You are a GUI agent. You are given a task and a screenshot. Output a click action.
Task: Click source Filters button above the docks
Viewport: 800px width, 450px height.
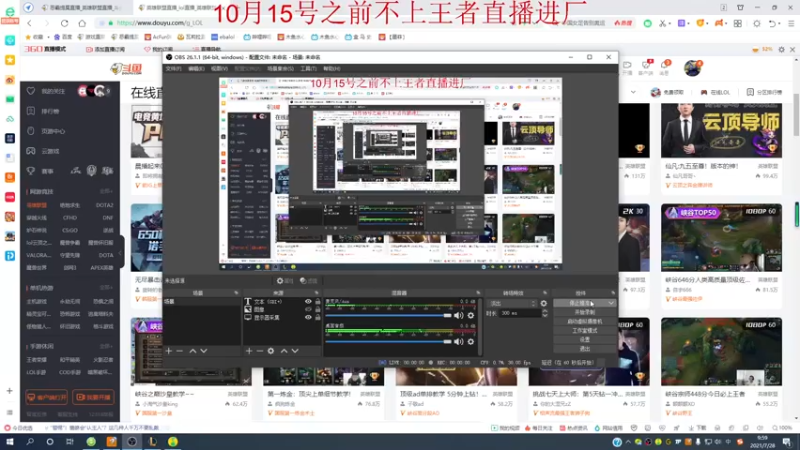pyautogui.click(x=309, y=281)
